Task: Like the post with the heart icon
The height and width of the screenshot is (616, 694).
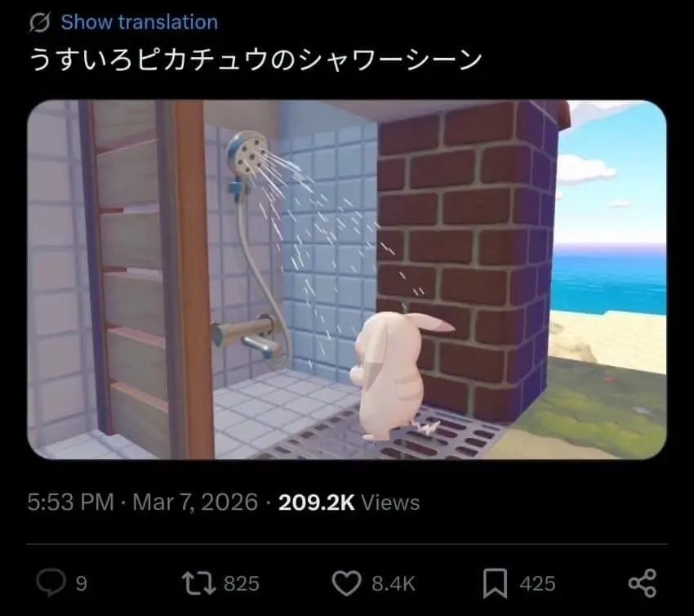Action: pyautogui.click(x=346, y=583)
